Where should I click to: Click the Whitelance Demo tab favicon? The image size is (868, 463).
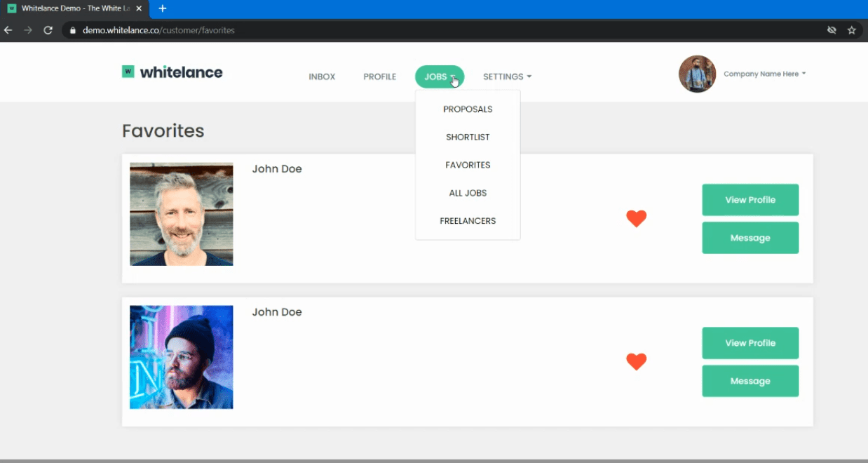pyautogui.click(x=12, y=8)
